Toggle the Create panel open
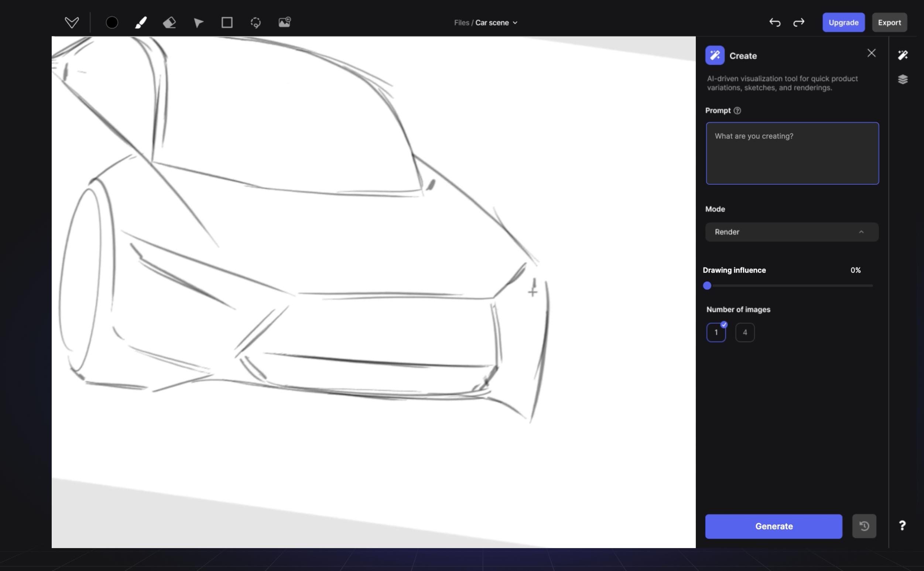The height and width of the screenshot is (571, 924). tap(904, 55)
